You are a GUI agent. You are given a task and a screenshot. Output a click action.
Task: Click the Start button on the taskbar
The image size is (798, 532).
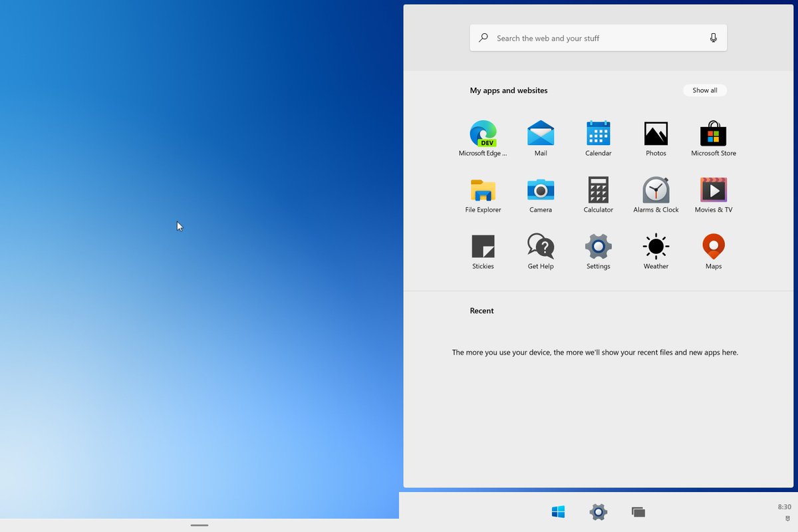click(559, 512)
